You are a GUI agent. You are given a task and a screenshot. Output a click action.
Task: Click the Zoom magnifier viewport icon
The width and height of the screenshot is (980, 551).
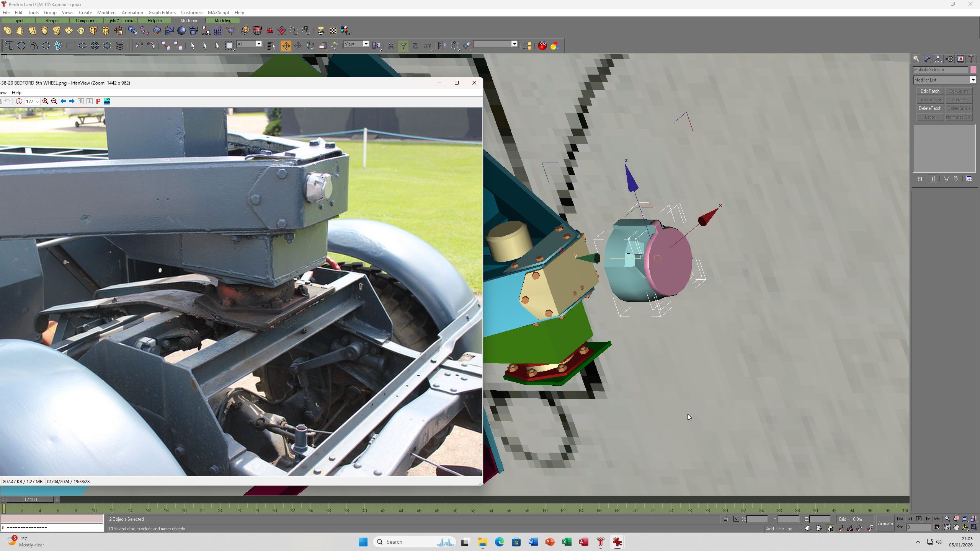pyautogui.click(x=947, y=519)
